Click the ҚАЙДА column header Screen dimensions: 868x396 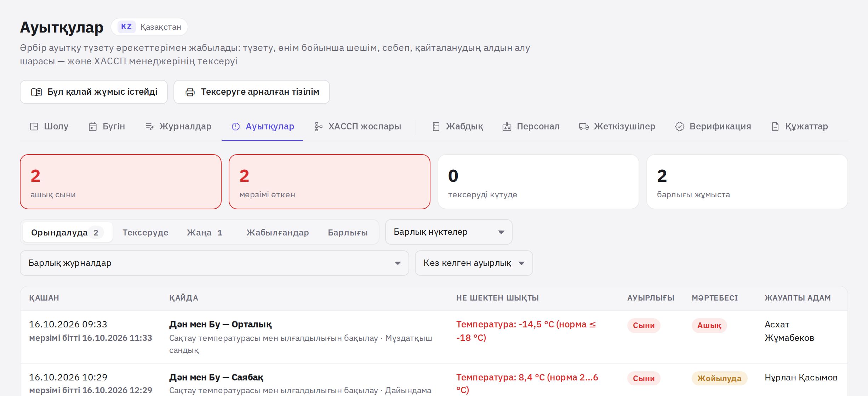click(183, 298)
